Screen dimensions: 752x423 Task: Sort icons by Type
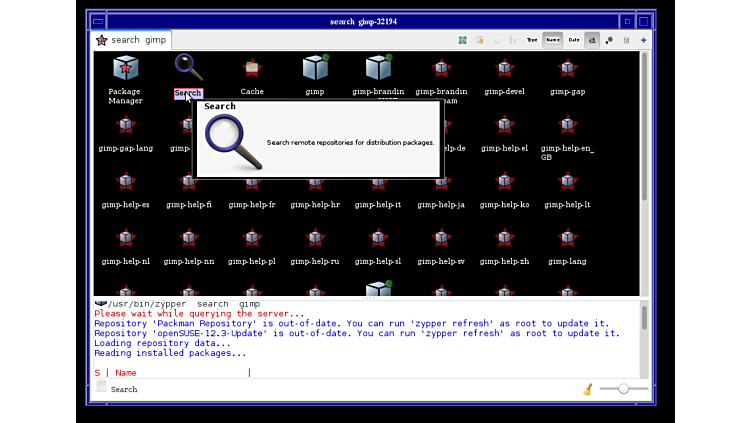[x=532, y=40]
